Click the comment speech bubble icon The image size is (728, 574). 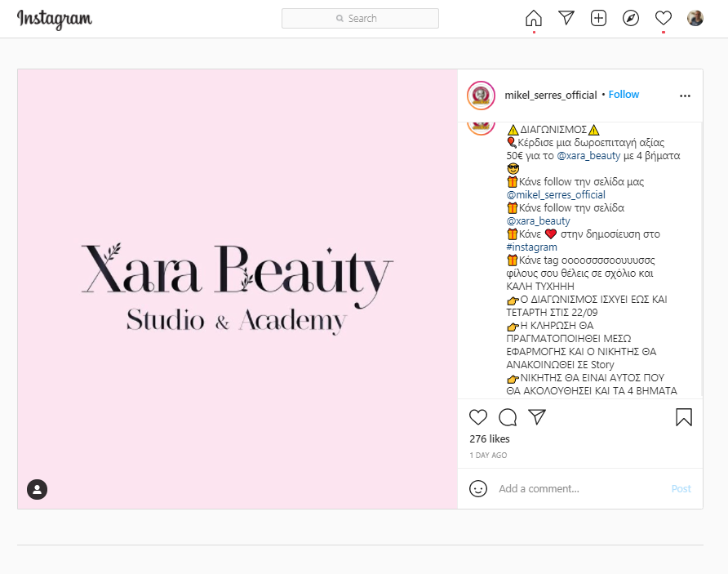click(x=508, y=417)
